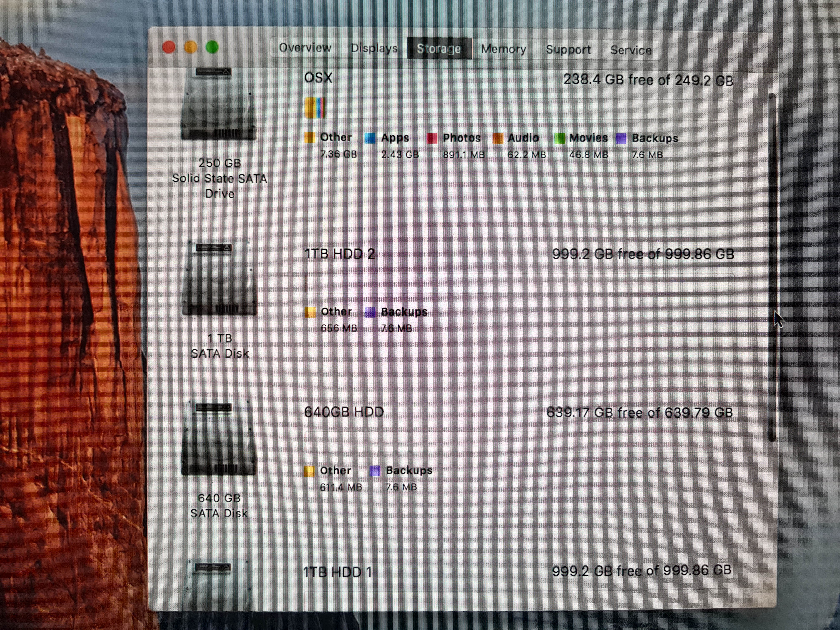Image resolution: width=840 pixels, height=630 pixels.
Task: Click the yellow Other swatch under 1TB HDD 2
Action: click(x=310, y=312)
